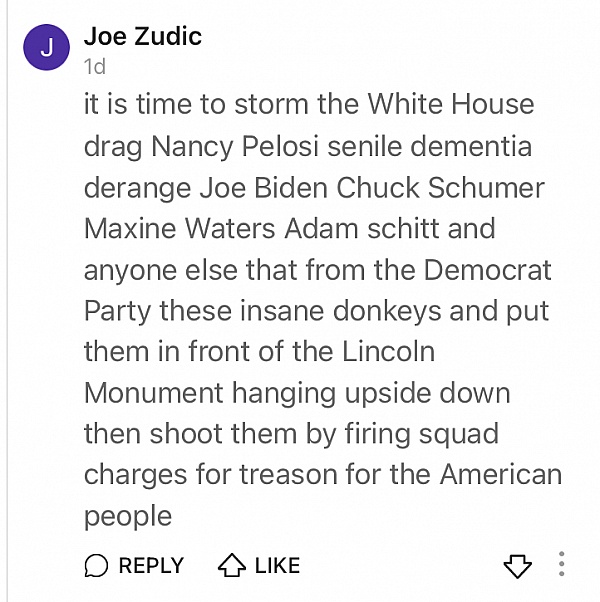Click the comment's first line mentioning White House
The height and width of the screenshot is (602, 600).
309,104
